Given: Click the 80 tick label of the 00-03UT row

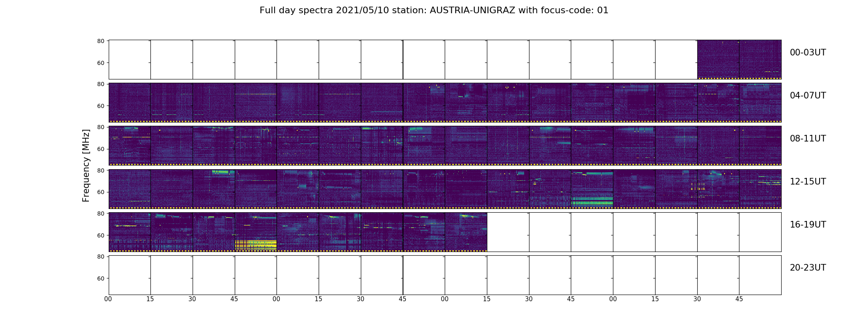Looking at the screenshot, I should coord(100,41).
